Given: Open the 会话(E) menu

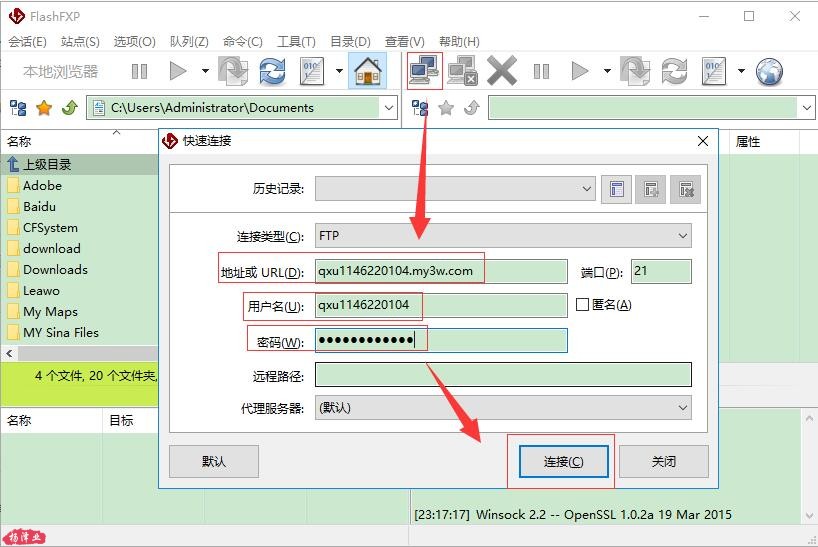Looking at the screenshot, I should [27, 42].
